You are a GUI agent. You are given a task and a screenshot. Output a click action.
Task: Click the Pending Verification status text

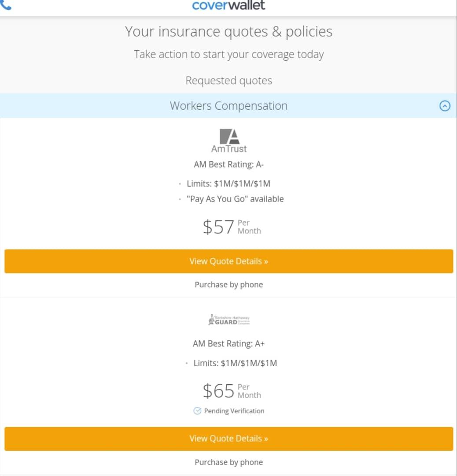pyautogui.click(x=234, y=411)
